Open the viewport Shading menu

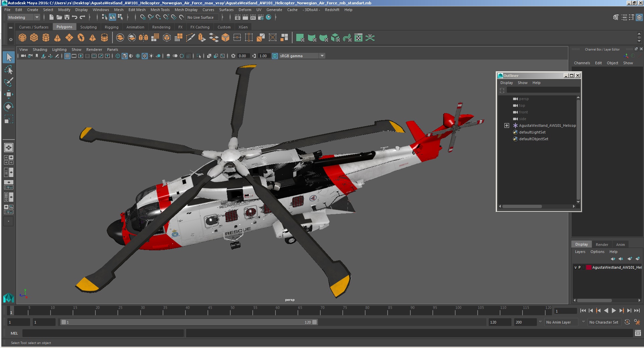coord(40,50)
